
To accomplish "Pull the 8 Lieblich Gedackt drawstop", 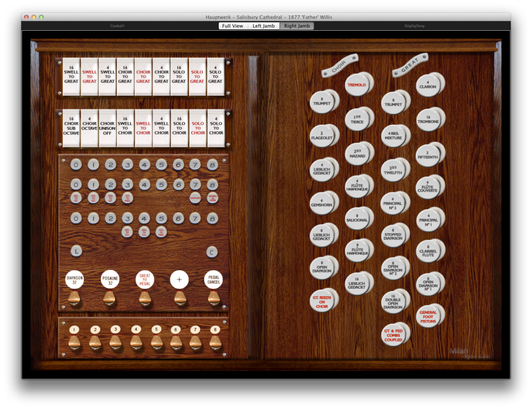I will (x=322, y=235).
